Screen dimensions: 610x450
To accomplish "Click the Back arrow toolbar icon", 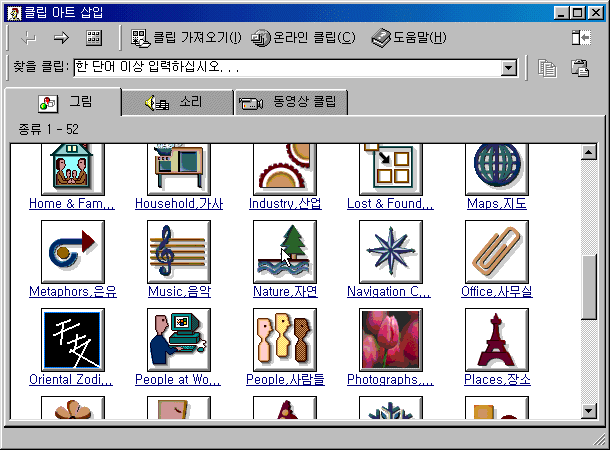I will (x=28, y=38).
